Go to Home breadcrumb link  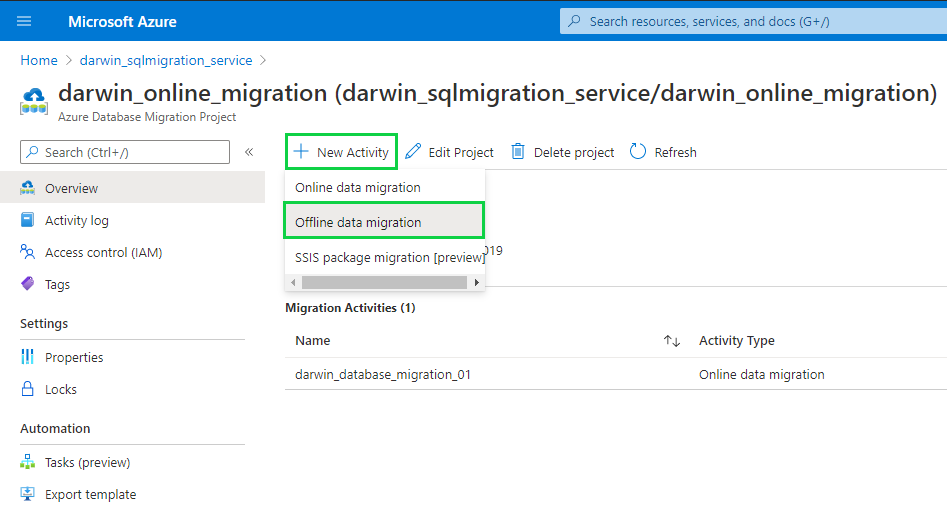pos(39,60)
